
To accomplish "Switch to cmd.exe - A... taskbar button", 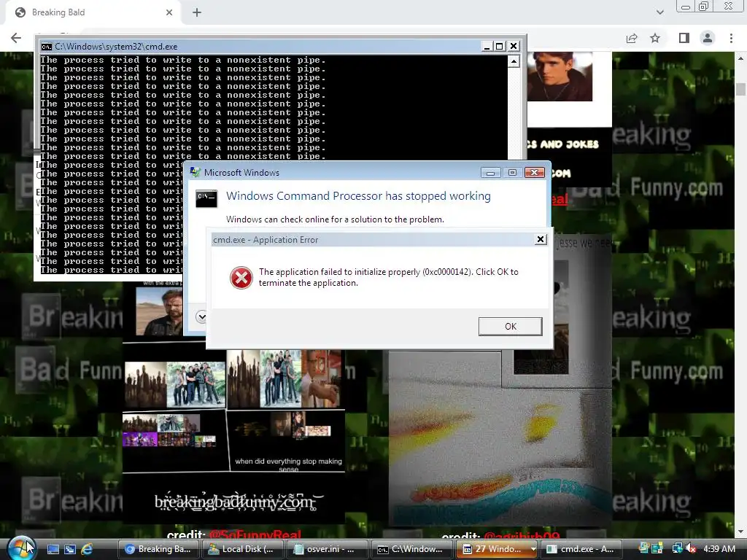I will click(x=580, y=549).
